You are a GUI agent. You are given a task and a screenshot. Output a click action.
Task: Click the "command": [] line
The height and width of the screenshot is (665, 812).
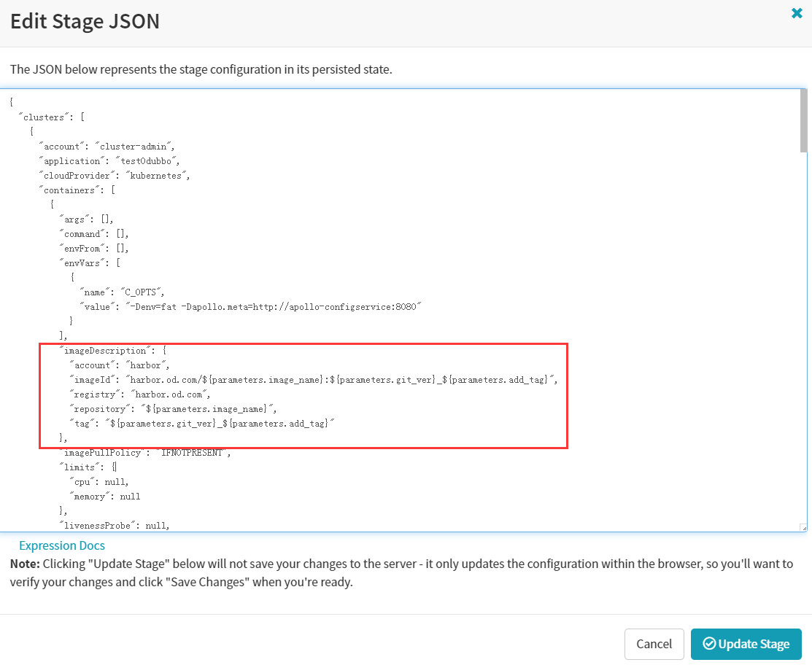[x=93, y=234]
